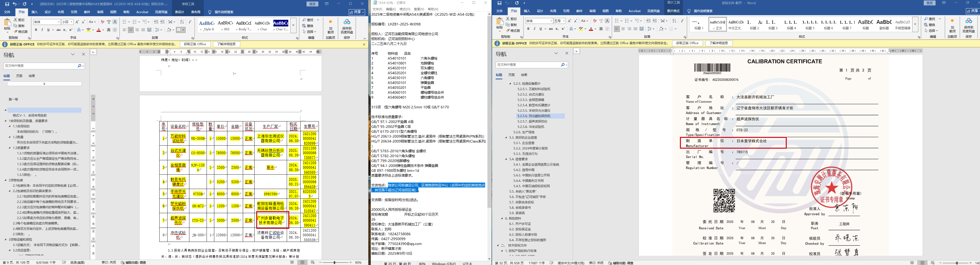
Task: Click 获取正版 Office button in left Word
Action: point(195,44)
